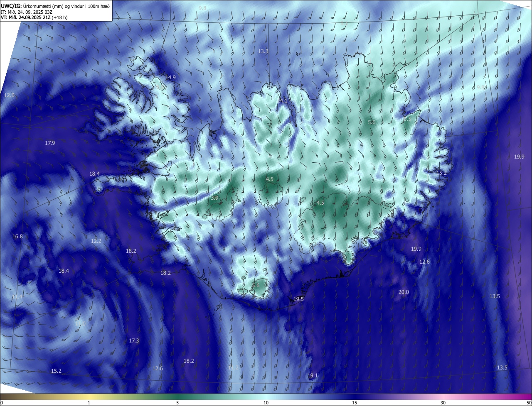Click the 19.5 value on the south coast
This screenshot has height=406, width=532.
[298, 299]
